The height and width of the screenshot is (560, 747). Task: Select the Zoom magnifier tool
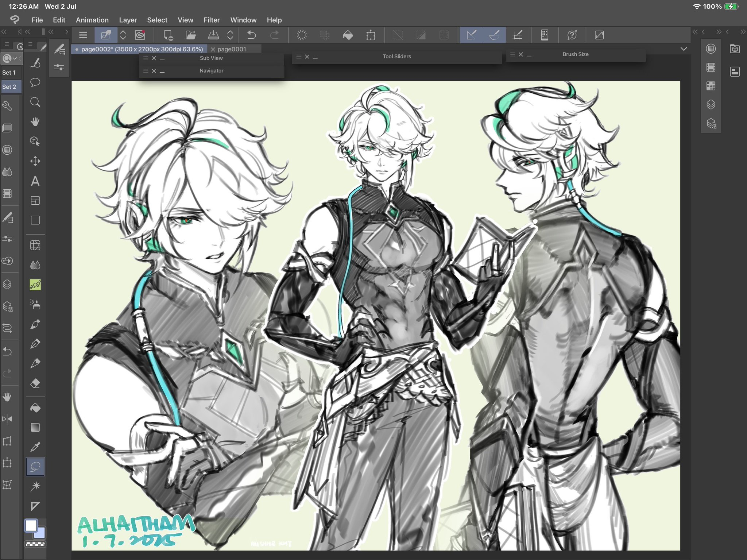35,102
